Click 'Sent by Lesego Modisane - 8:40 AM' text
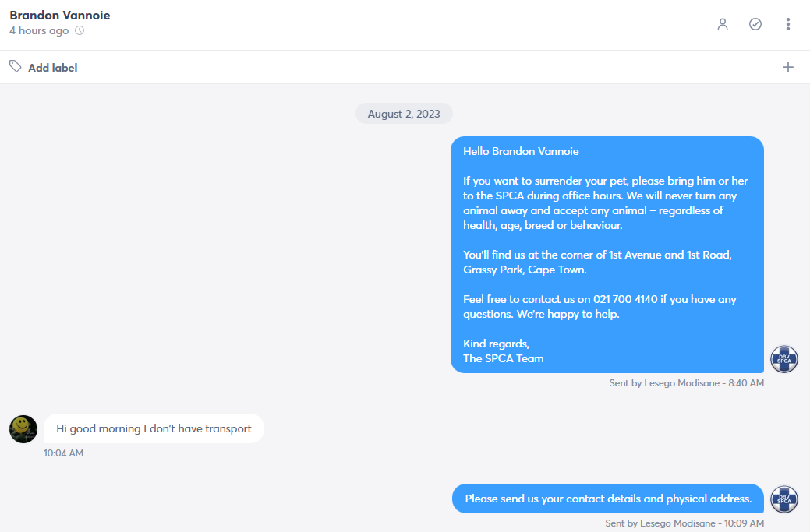Image resolution: width=810 pixels, height=532 pixels. click(x=687, y=383)
